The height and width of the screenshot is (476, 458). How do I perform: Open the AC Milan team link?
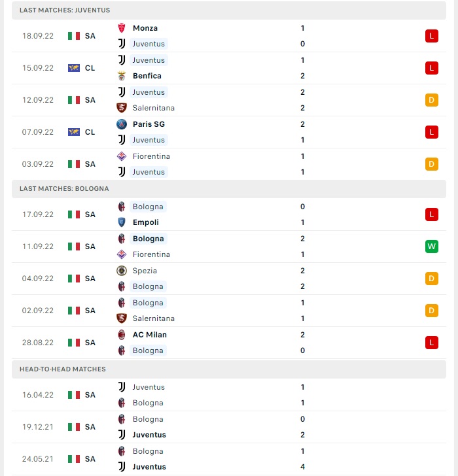click(x=150, y=335)
